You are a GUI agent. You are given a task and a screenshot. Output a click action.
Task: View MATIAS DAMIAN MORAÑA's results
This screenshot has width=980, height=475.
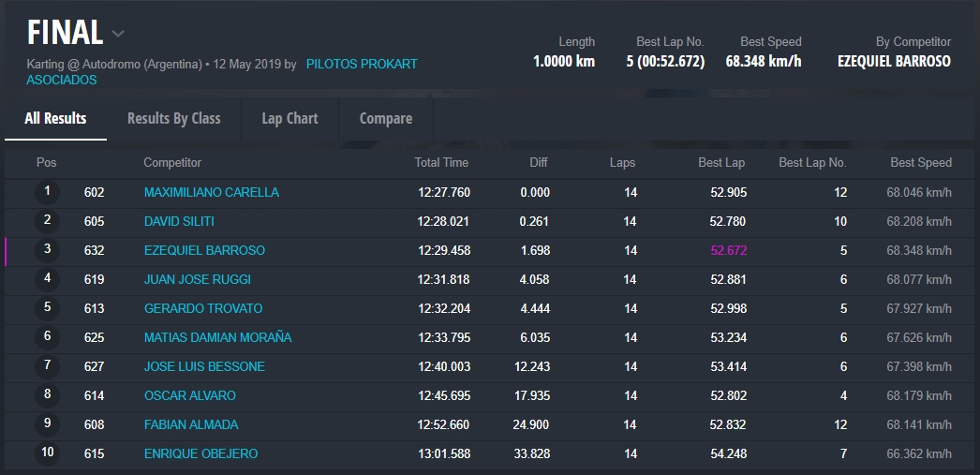tap(217, 338)
